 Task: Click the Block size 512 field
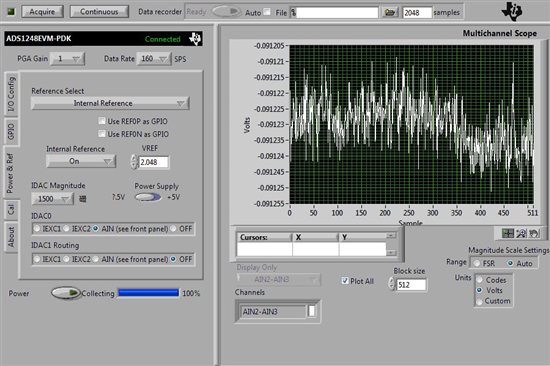pos(411,285)
